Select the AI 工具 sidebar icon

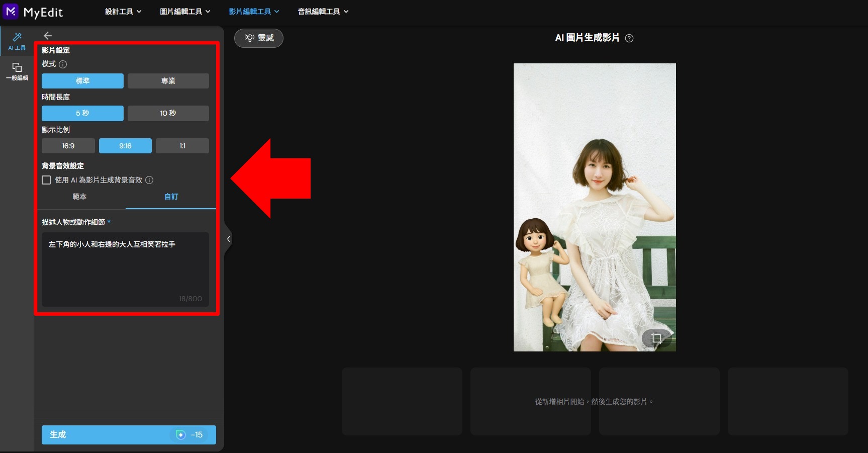[x=17, y=41]
